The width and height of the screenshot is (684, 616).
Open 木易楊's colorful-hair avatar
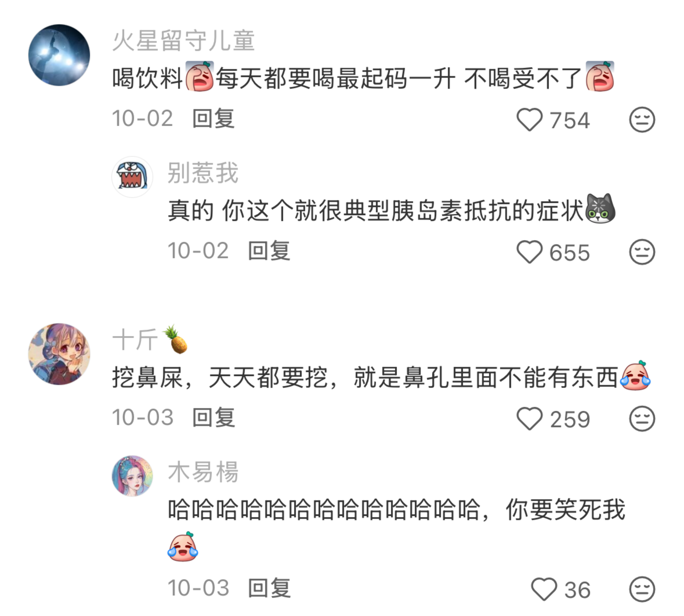click(132, 476)
